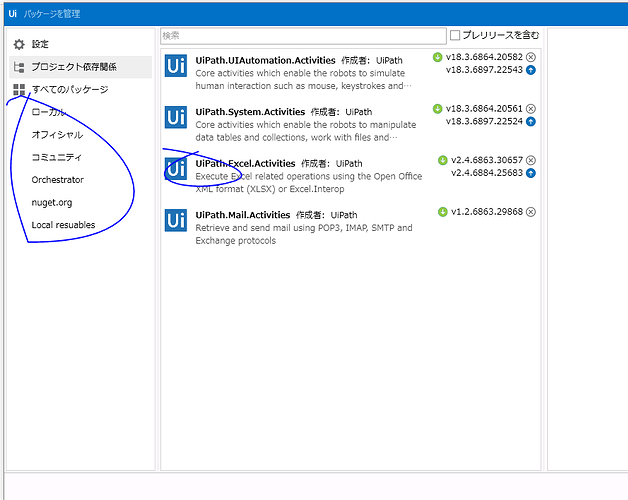The height and width of the screenshot is (500, 628).
Task: Select the UiPath.Excel.Activities package title
Action: (245, 163)
